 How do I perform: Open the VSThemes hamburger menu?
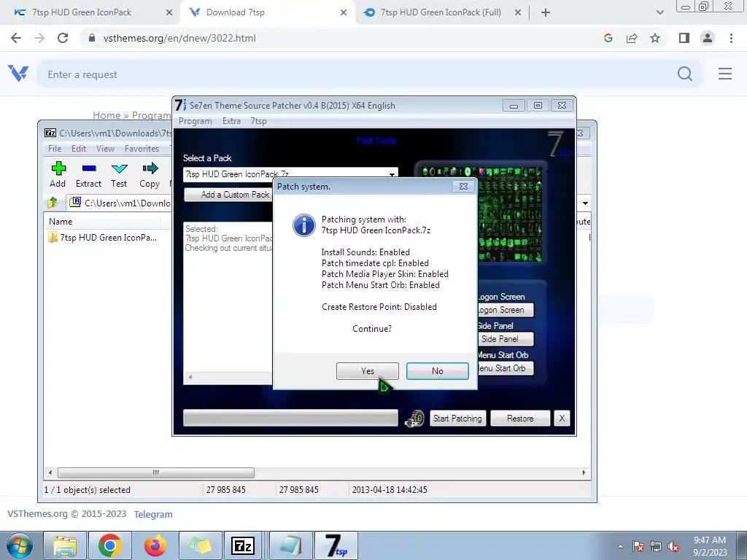pos(725,74)
